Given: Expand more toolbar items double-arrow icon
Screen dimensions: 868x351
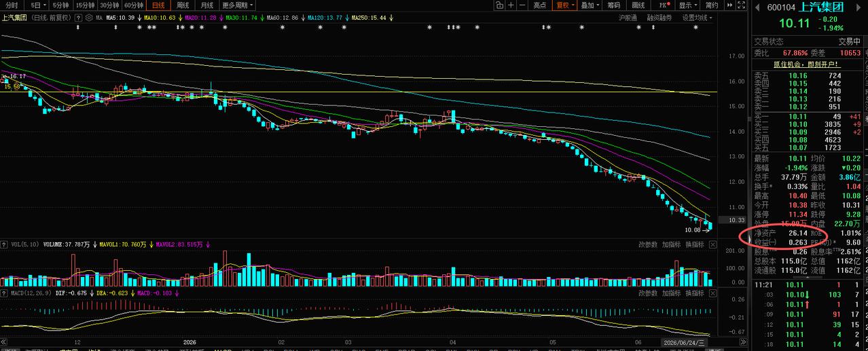Looking at the screenshot, I should coord(730,5).
